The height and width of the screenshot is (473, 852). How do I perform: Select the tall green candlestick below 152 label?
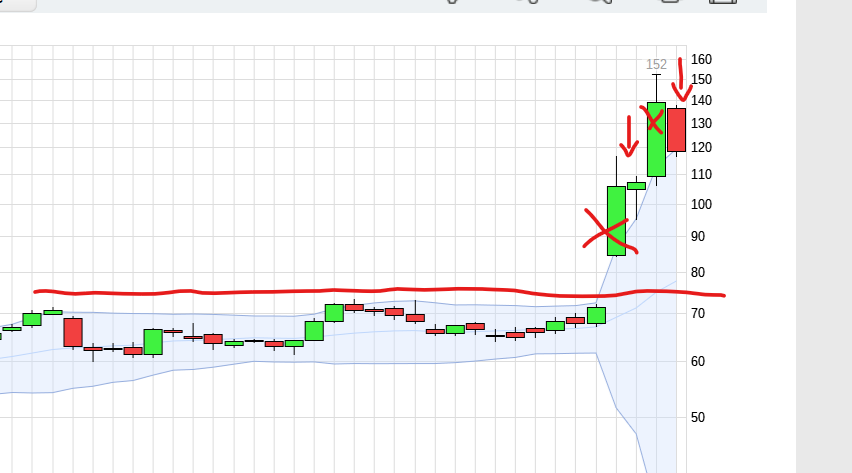click(656, 139)
